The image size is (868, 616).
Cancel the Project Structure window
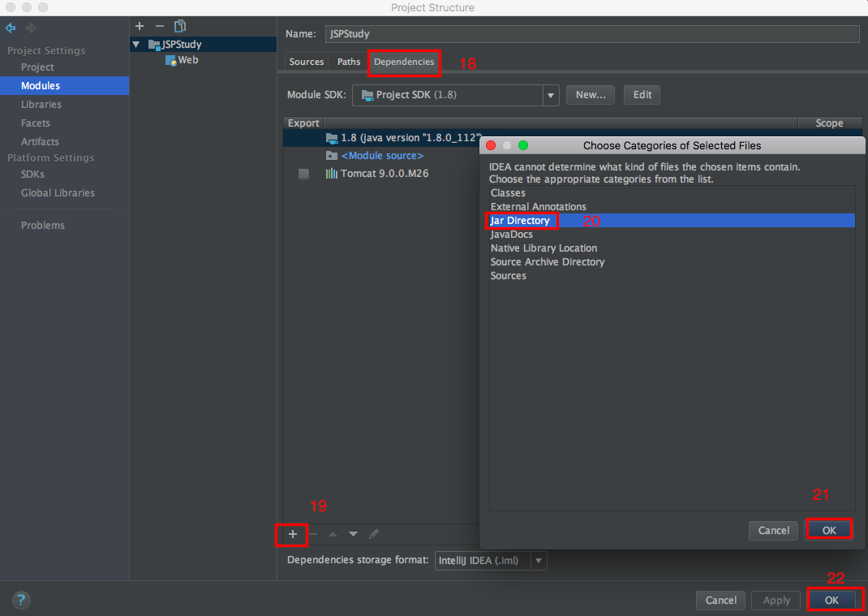(x=720, y=600)
